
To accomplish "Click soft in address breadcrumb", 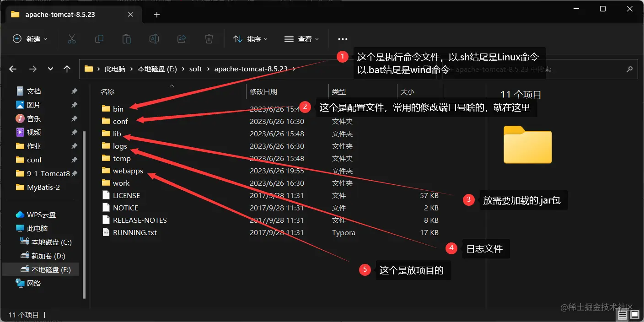I will (x=196, y=69).
